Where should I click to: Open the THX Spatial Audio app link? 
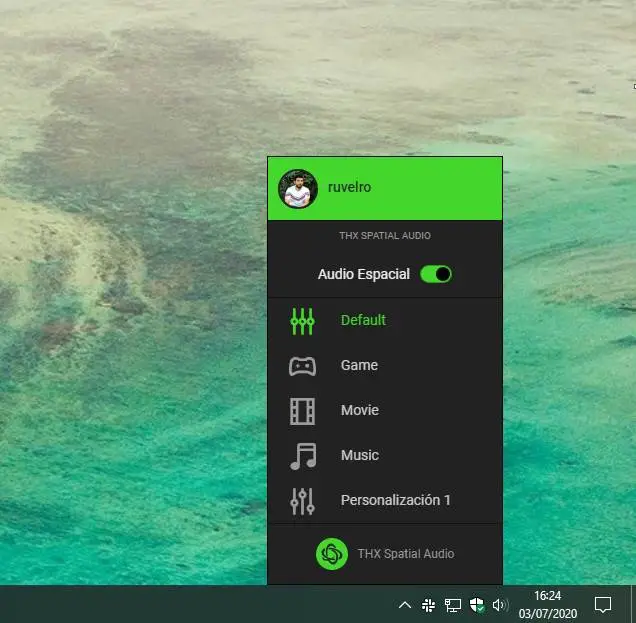pos(406,554)
